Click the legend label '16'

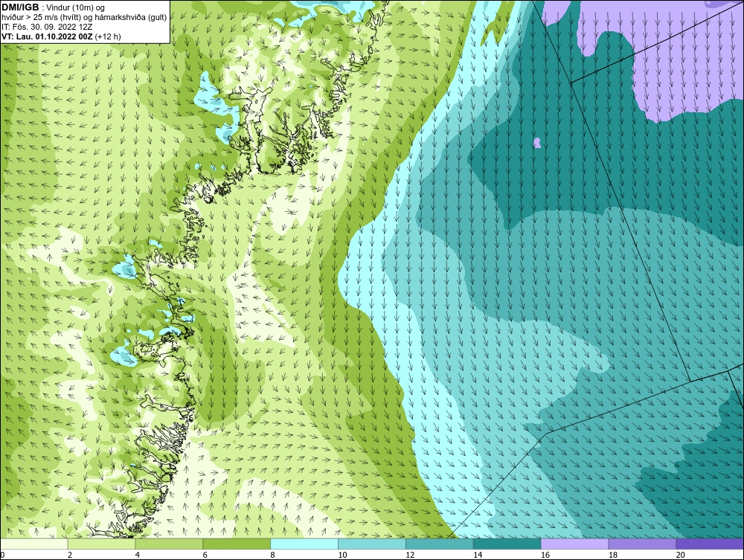tap(545, 555)
